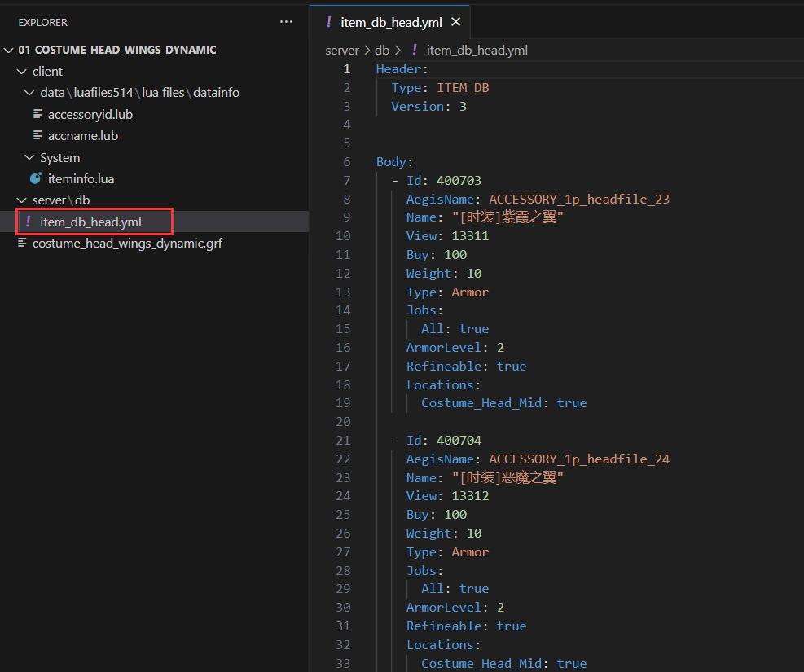The image size is (804, 672).
Task: Collapse the 01-COSTUME_HEAD_WINGS_DYNAMIC root folder
Action: coord(9,50)
